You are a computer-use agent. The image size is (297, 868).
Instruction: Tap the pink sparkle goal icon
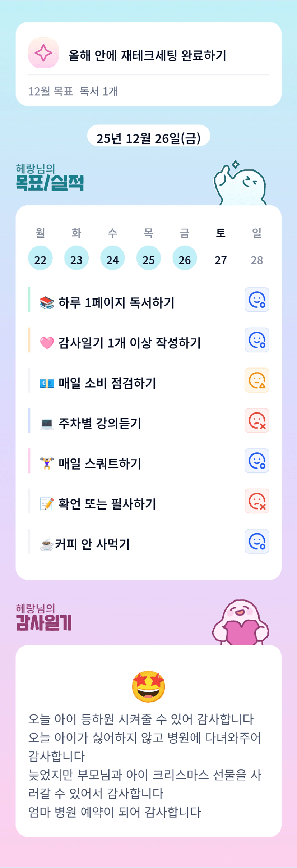click(x=43, y=53)
